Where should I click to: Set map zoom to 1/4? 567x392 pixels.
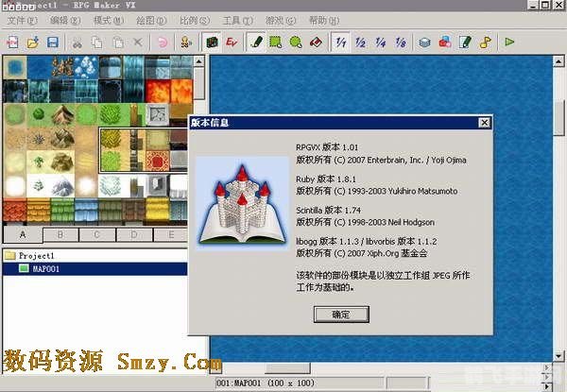[381, 43]
